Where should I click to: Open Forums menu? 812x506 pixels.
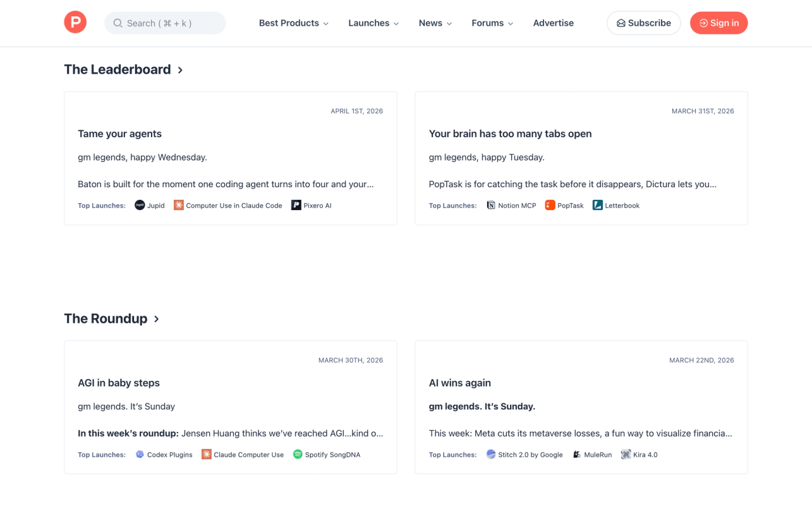pos(492,23)
